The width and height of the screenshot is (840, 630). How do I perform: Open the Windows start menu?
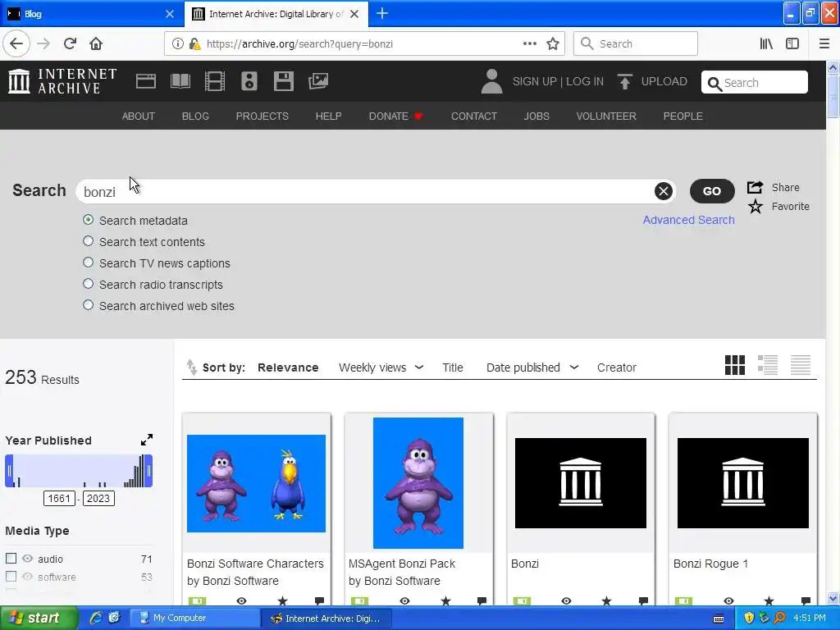(38, 618)
